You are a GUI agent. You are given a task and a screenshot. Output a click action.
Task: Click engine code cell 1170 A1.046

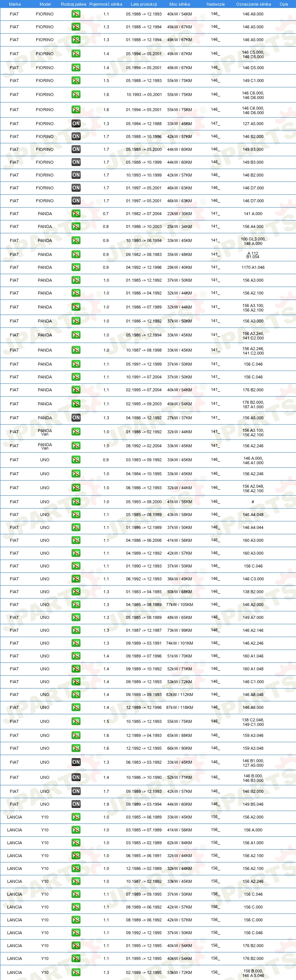(253, 267)
